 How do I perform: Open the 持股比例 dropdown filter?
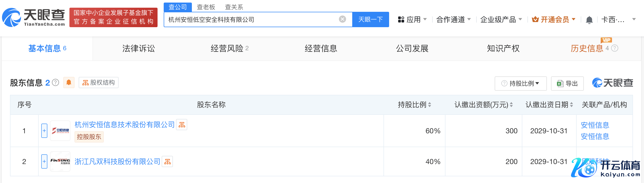pyautogui.click(x=521, y=84)
